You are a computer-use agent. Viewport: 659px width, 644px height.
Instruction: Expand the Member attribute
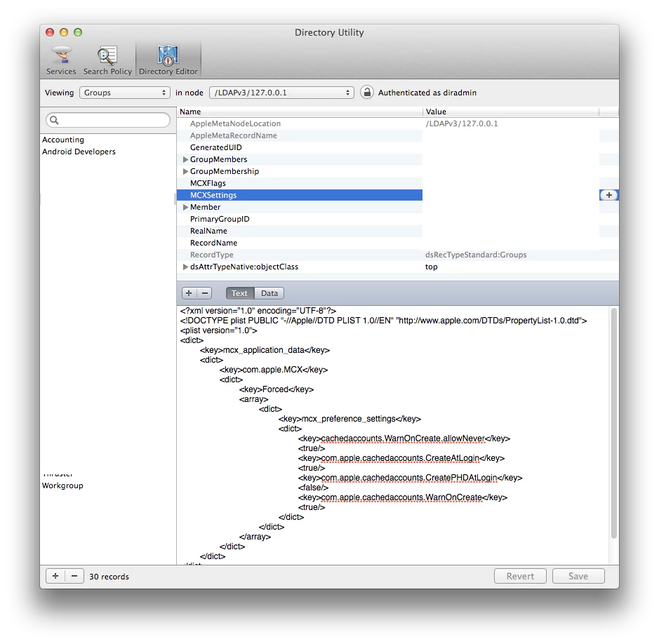click(185, 207)
